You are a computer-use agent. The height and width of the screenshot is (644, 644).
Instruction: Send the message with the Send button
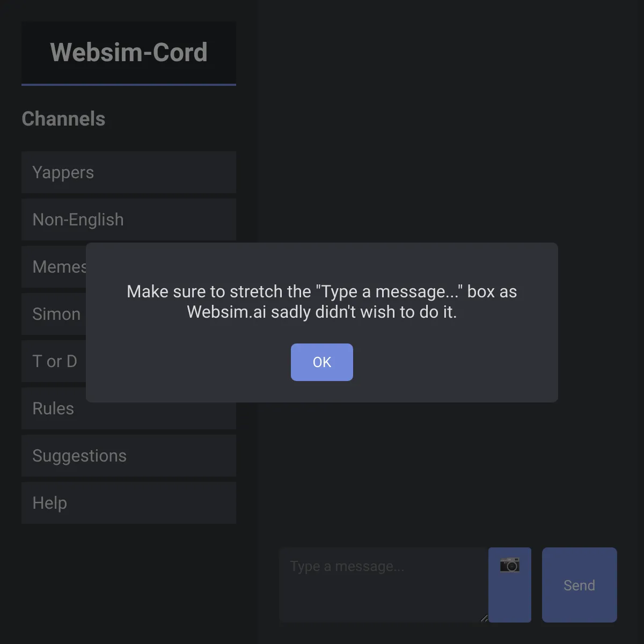(x=580, y=585)
